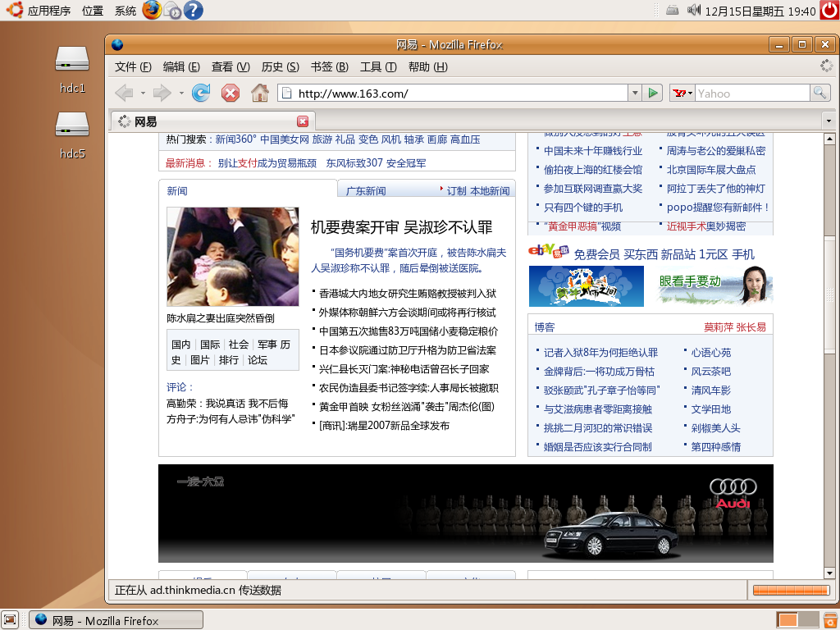Viewport: 840px width, 630px height.
Task: Open the tab list dropdown arrow
Action: point(829,121)
